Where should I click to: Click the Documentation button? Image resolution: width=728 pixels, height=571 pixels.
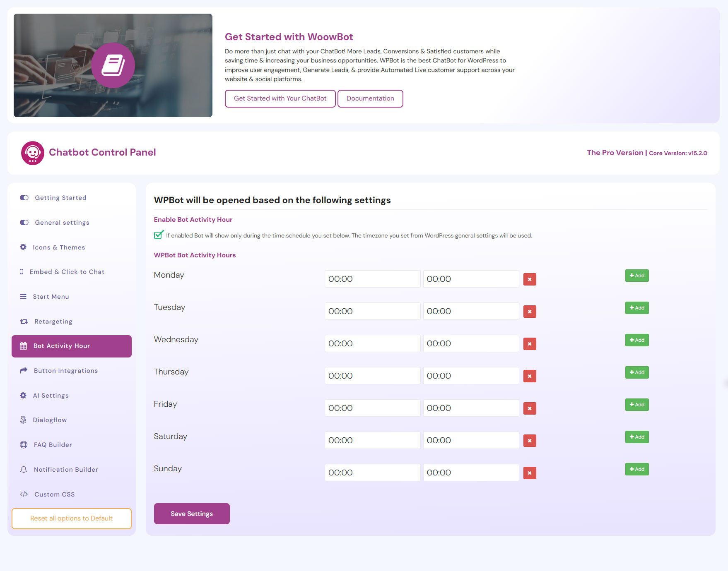370,98
